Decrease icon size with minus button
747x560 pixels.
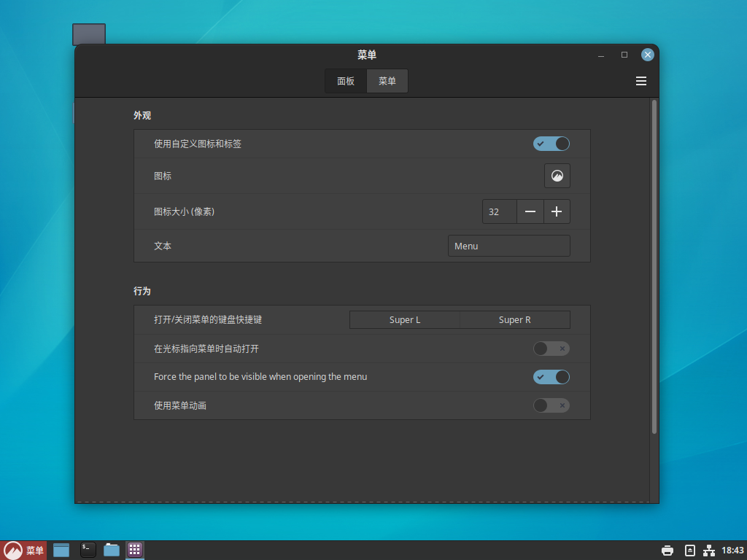pos(530,211)
